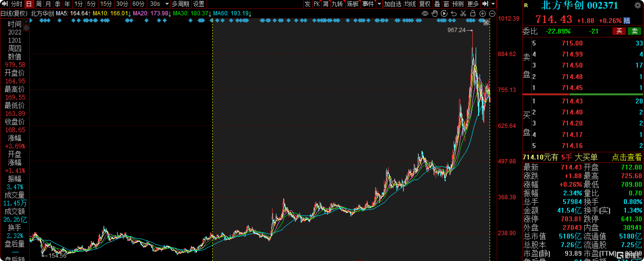Switch to the 60分 period

pyautogui.click(x=138, y=4)
